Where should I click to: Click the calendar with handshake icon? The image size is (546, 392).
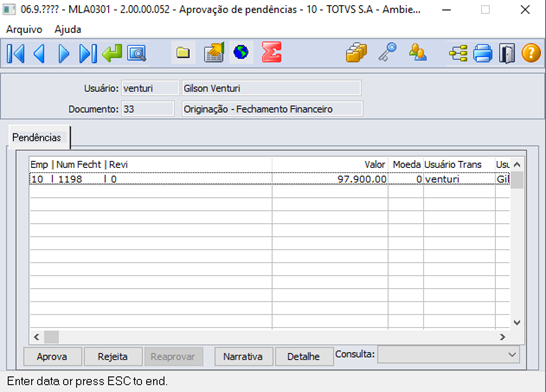point(214,53)
